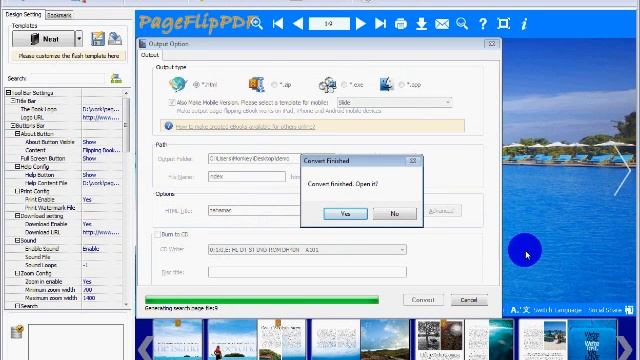Close the Convert Finished dialog
Viewport: 640px width, 360px height.
[x=413, y=161]
